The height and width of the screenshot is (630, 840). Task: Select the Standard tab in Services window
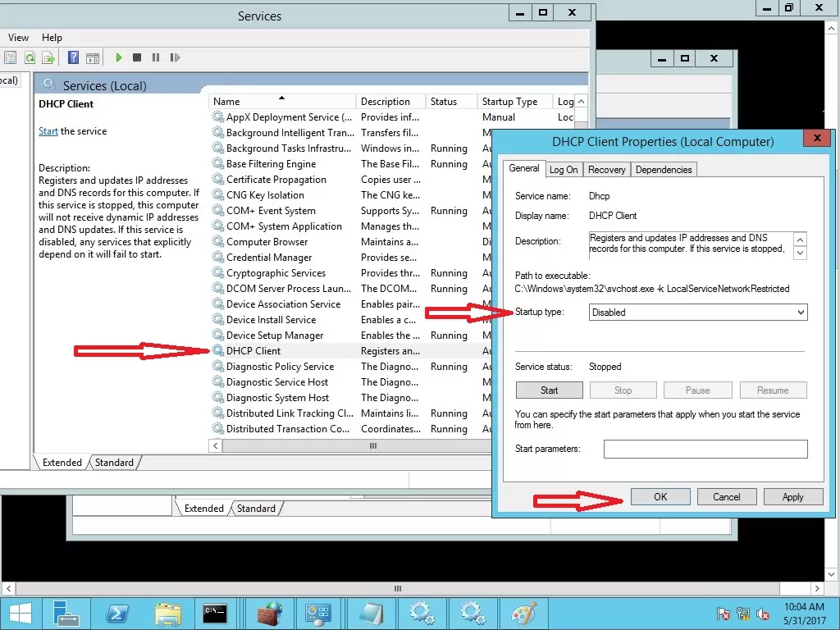point(114,463)
